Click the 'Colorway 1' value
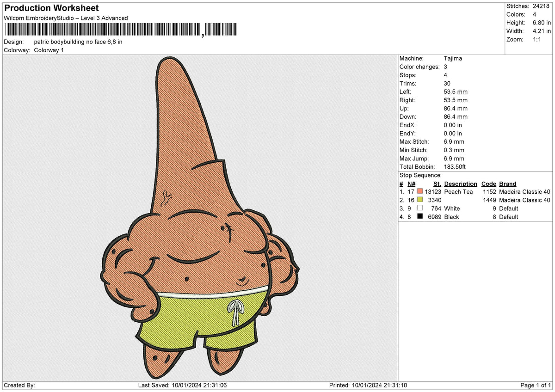The height and width of the screenshot is (392, 555). pyautogui.click(x=49, y=50)
